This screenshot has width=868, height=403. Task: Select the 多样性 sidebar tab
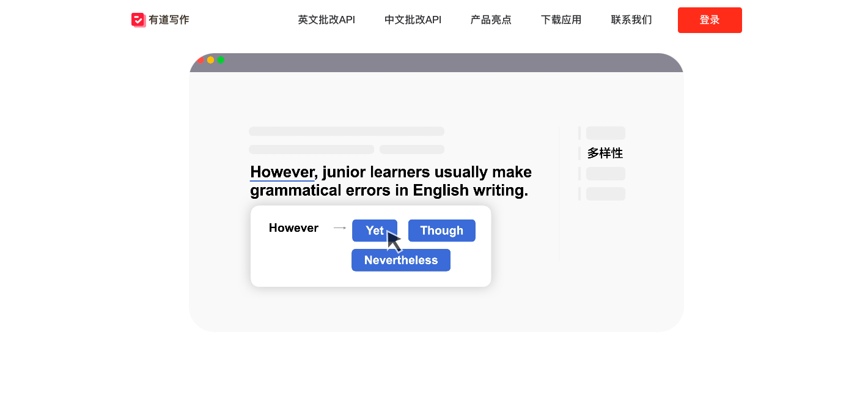click(x=605, y=153)
